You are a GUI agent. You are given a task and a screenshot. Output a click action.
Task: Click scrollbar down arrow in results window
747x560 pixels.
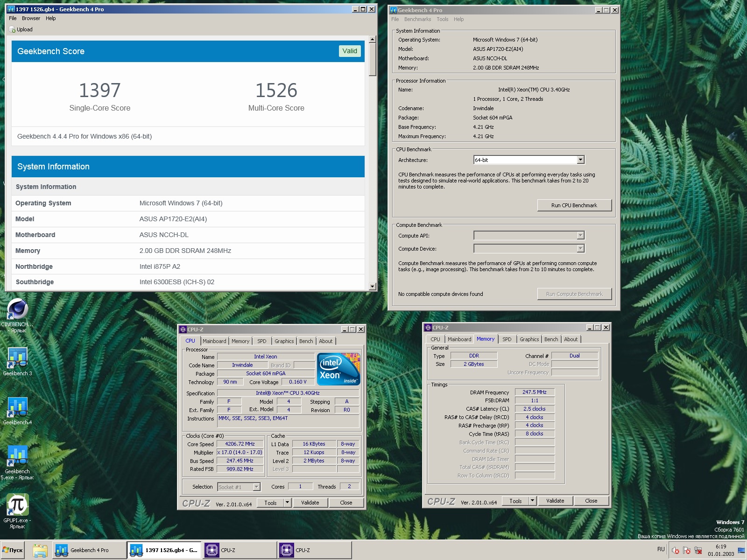(372, 287)
